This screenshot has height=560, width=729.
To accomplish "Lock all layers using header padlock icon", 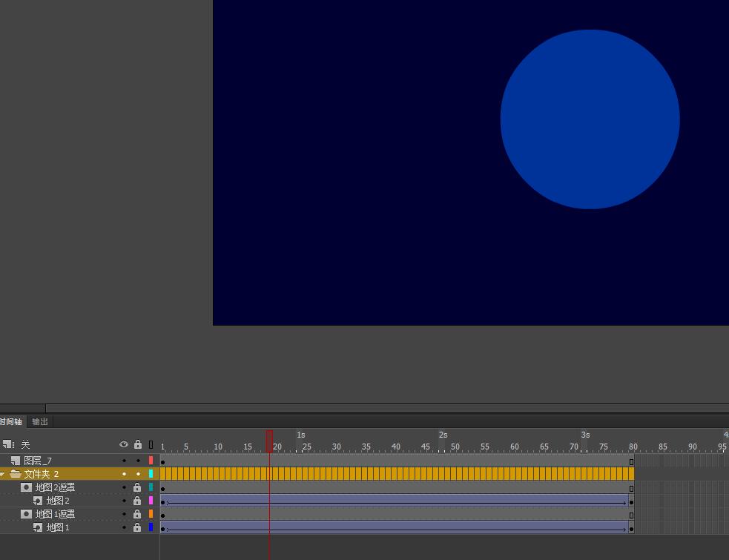I will (138, 444).
